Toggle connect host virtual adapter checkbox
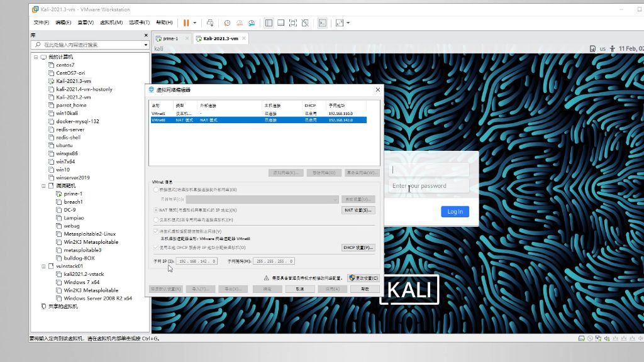This screenshot has height=362, width=644. (x=156, y=231)
